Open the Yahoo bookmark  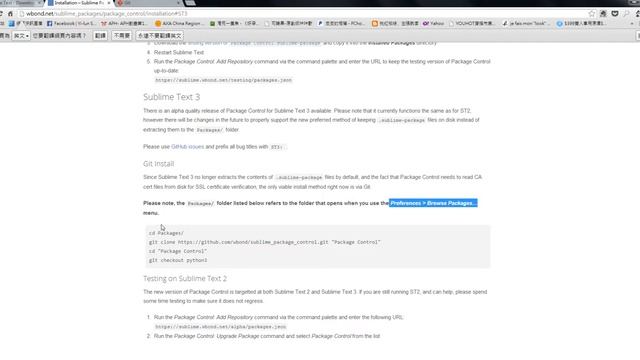point(433,24)
